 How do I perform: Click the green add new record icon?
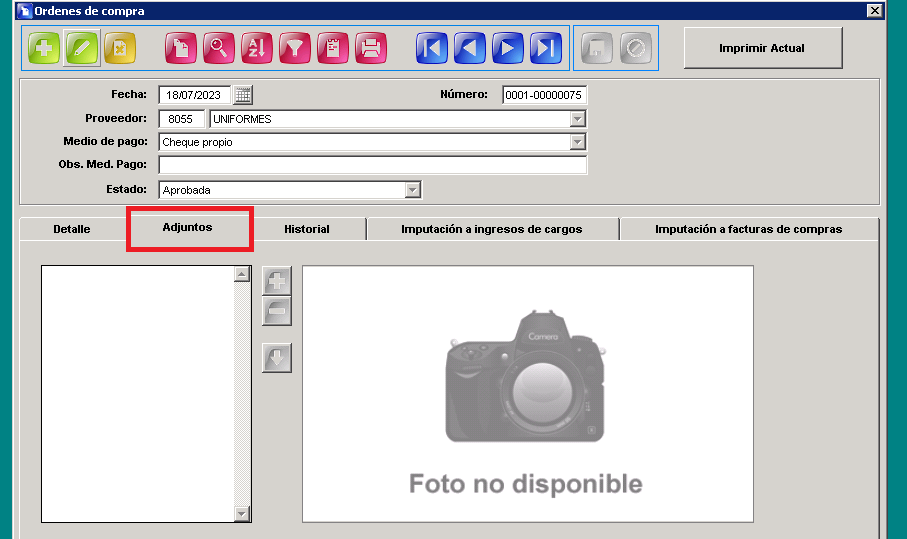[44, 48]
